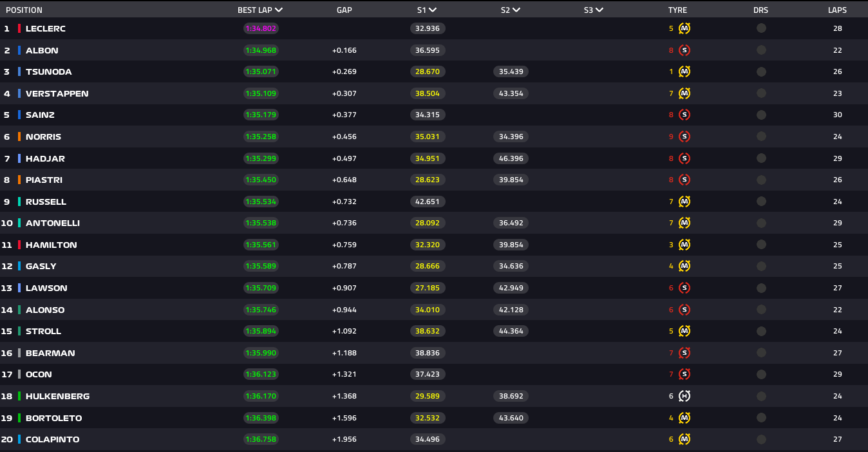The height and width of the screenshot is (452, 868).
Task: Click the LAPS column header
Action: coord(837,10)
